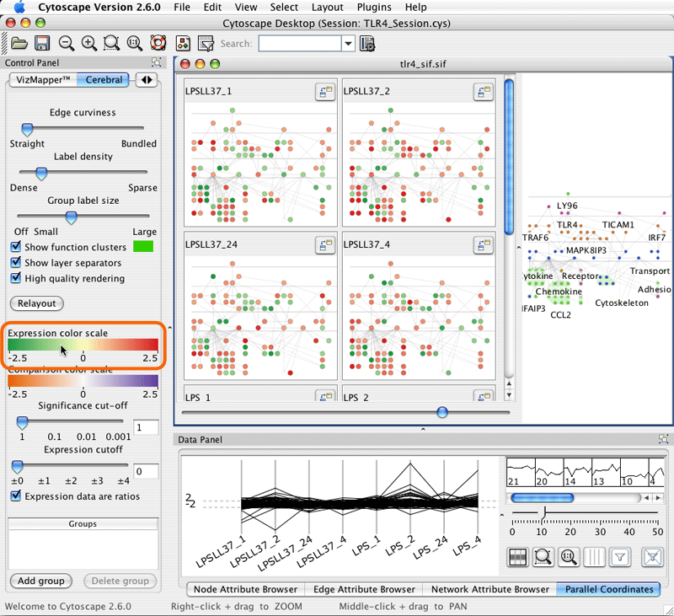Click the green function cluster color swatch

click(143, 246)
